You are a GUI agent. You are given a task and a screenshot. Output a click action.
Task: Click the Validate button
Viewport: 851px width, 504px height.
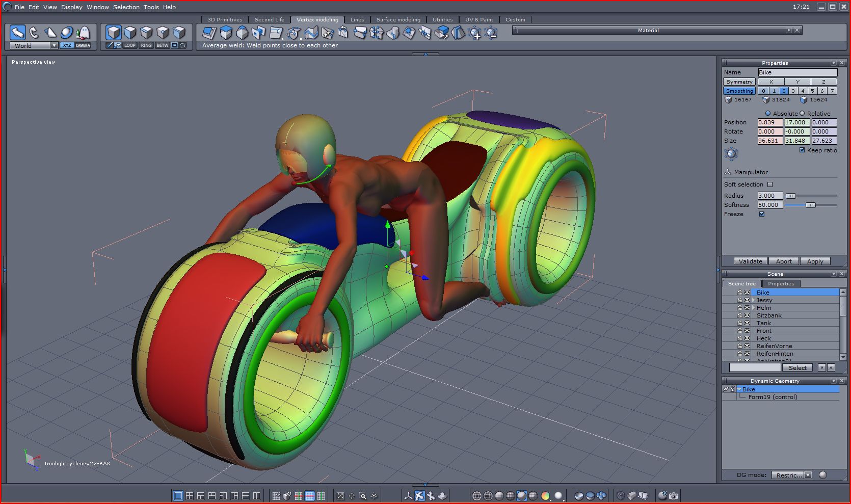pos(751,261)
